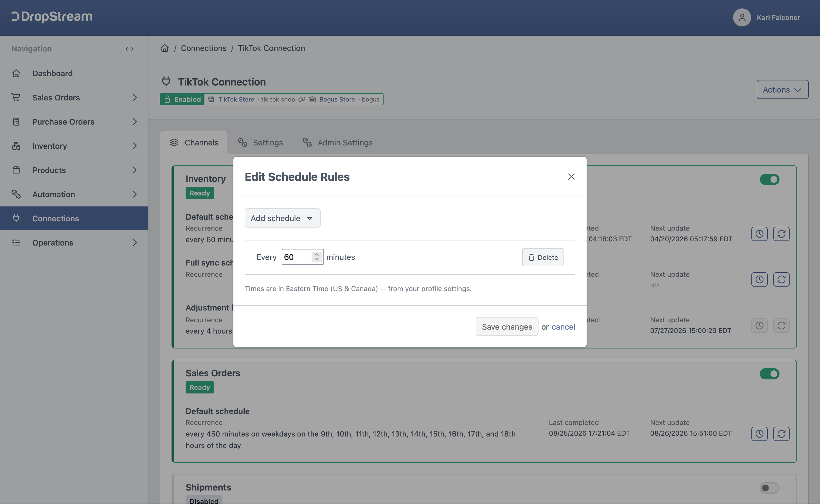
Task: Run Sales Orders default sync icon
Action: coord(781,434)
